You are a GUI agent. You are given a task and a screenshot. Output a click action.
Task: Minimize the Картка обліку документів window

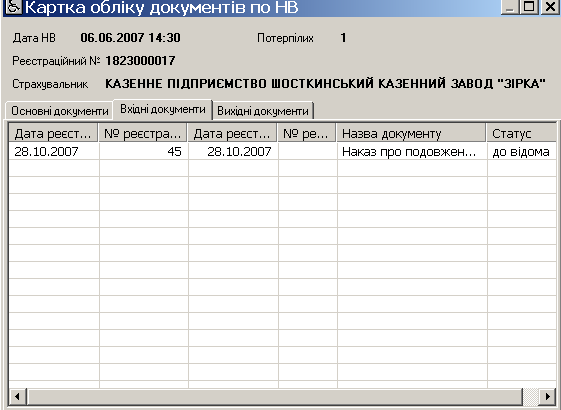509,7
